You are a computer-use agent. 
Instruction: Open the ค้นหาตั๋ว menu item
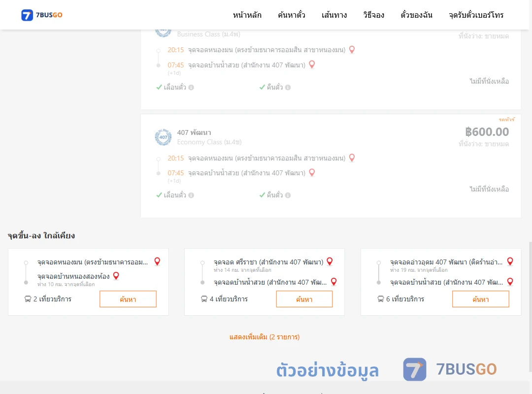click(x=292, y=15)
